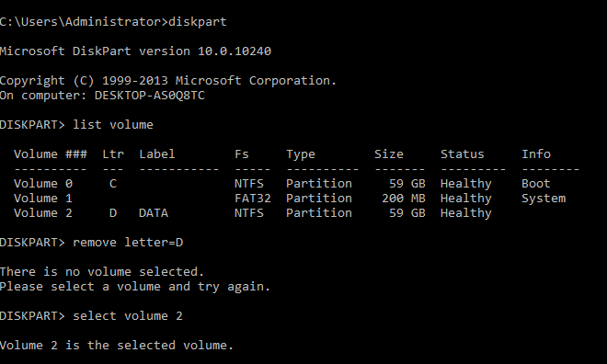The width and height of the screenshot is (607, 364).
Task: Click drive letter 'D' in Volume 2 row
Action: pos(112,212)
